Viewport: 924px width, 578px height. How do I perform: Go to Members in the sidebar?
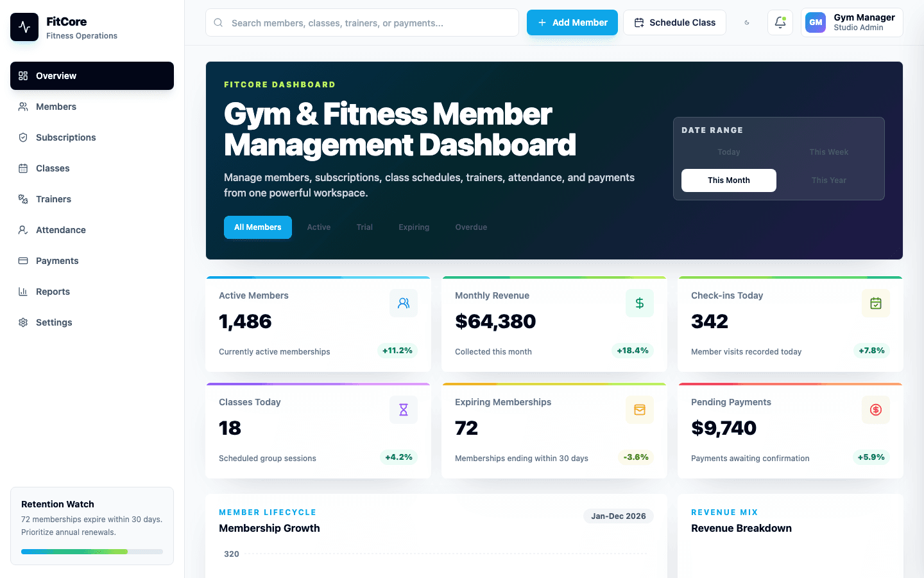92,107
